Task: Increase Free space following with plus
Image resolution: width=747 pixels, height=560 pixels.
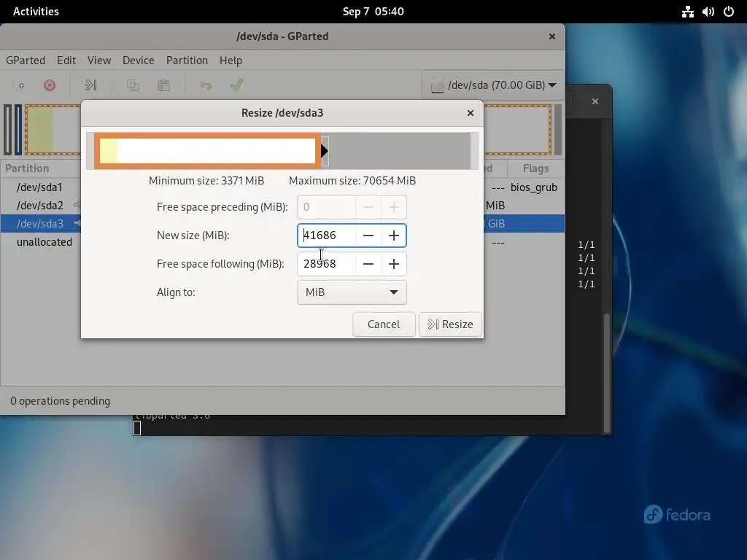Action: point(393,264)
